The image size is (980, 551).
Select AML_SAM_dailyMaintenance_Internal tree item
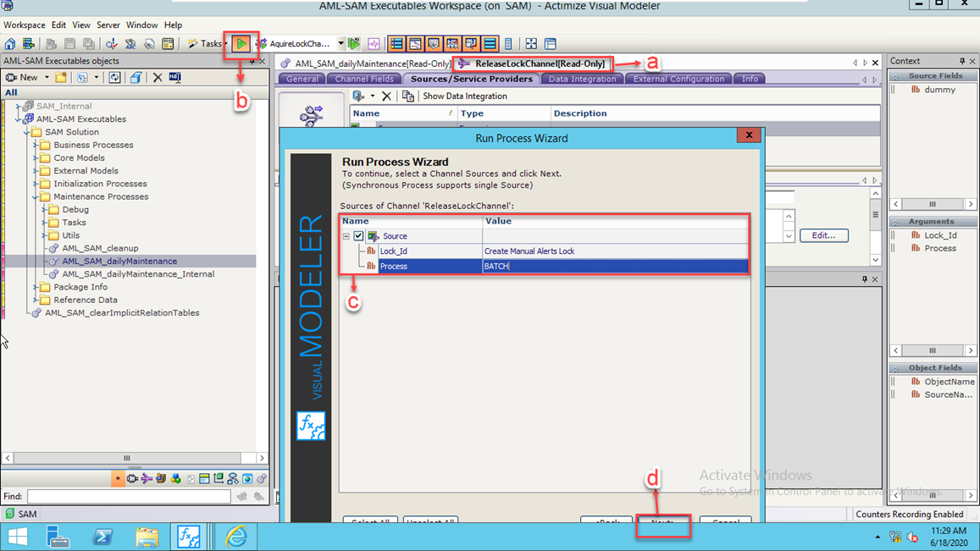point(138,274)
